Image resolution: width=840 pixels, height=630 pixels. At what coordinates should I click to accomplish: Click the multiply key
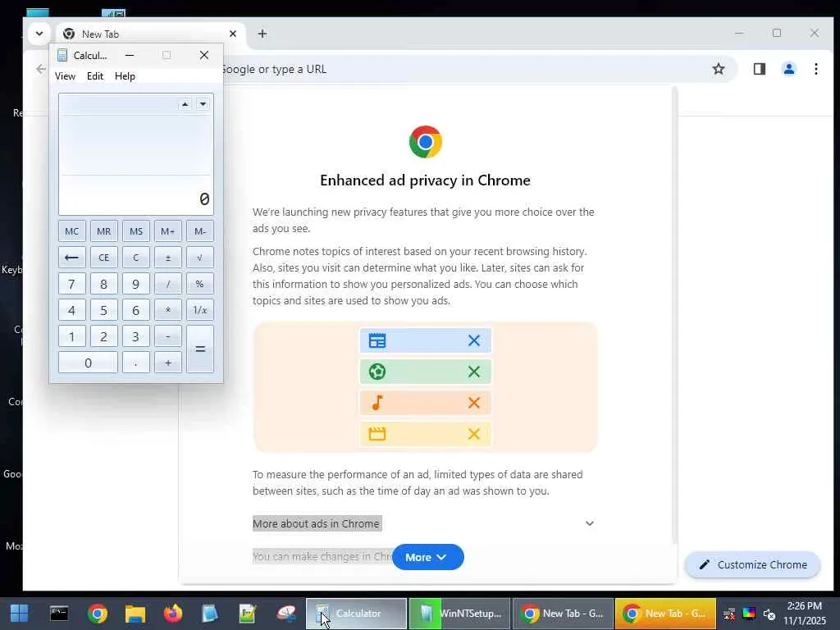[167, 310]
